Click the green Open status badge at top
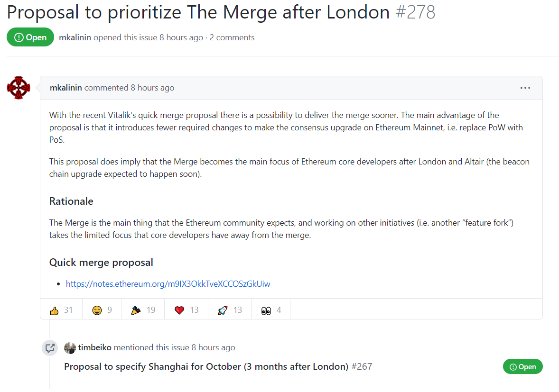 [x=30, y=37]
